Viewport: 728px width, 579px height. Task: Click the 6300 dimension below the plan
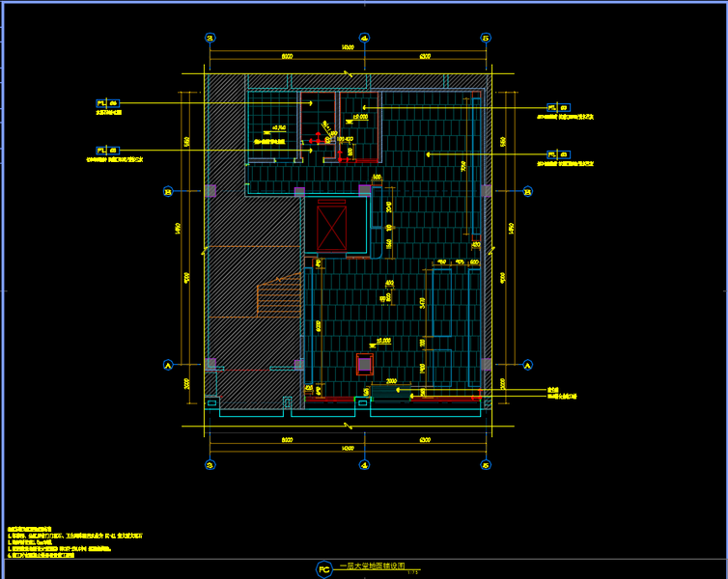[x=425, y=439]
